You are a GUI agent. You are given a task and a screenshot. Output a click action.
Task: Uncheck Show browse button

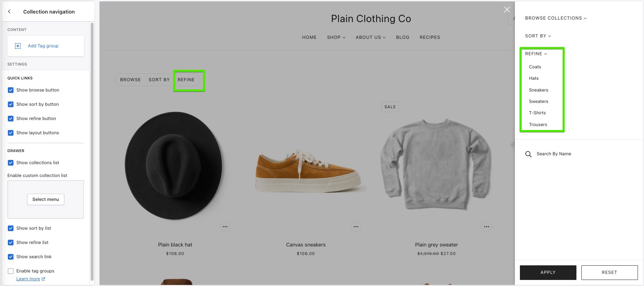coord(11,90)
